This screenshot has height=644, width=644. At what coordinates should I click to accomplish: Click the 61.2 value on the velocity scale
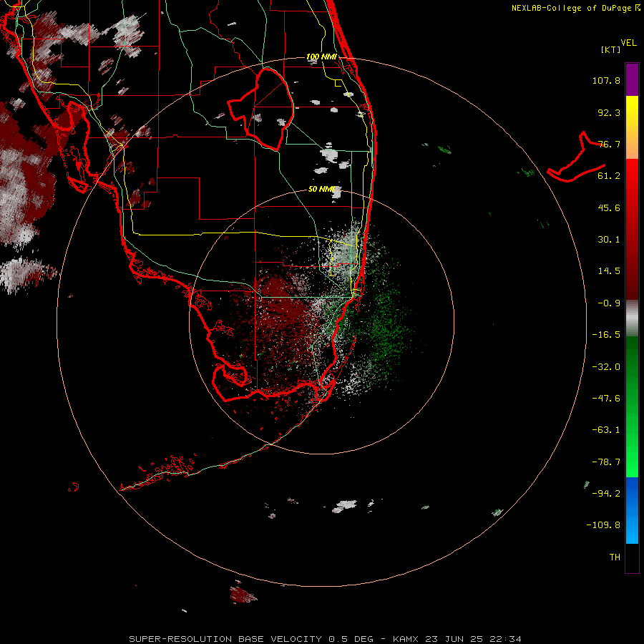click(x=609, y=176)
